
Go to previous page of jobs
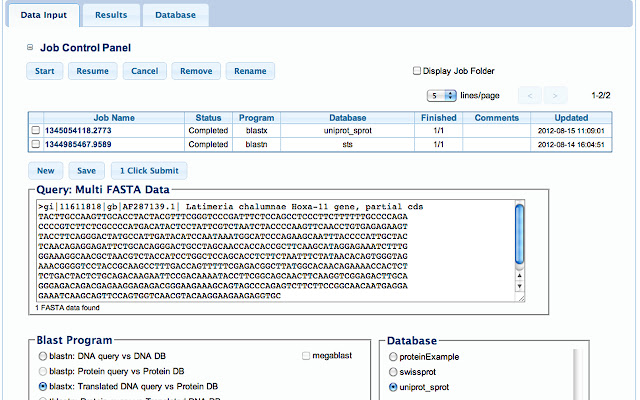pyautogui.click(x=530, y=95)
